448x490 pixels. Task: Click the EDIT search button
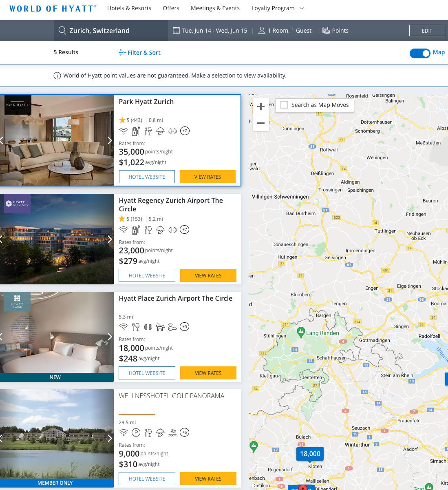coord(427,31)
